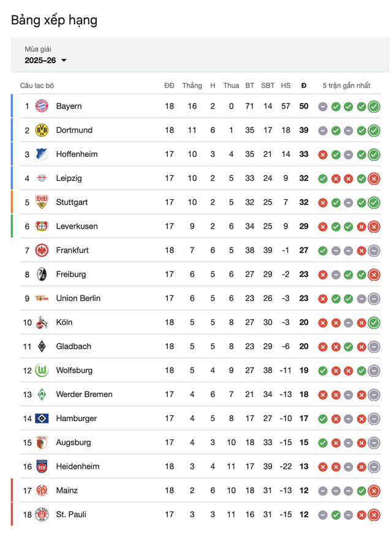Select the Hamburger SV diamond logo
Image resolution: width=392 pixels, height=535 pixels.
tap(41, 419)
